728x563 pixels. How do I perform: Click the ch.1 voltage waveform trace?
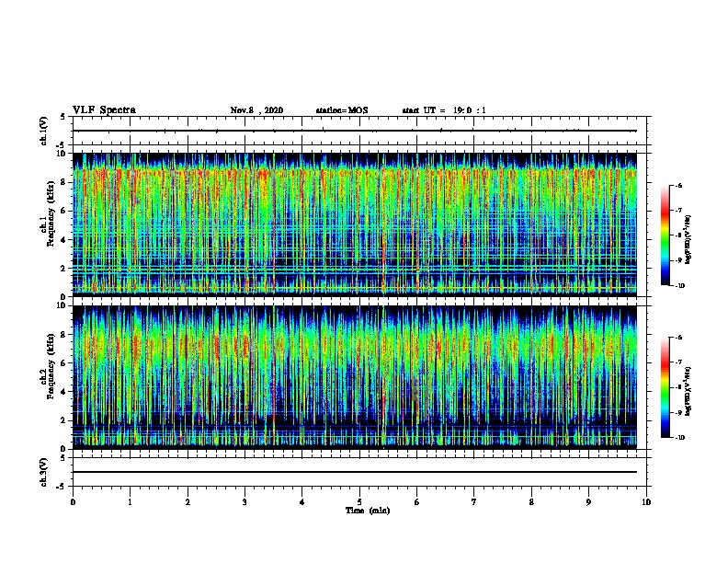pyautogui.click(x=354, y=131)
